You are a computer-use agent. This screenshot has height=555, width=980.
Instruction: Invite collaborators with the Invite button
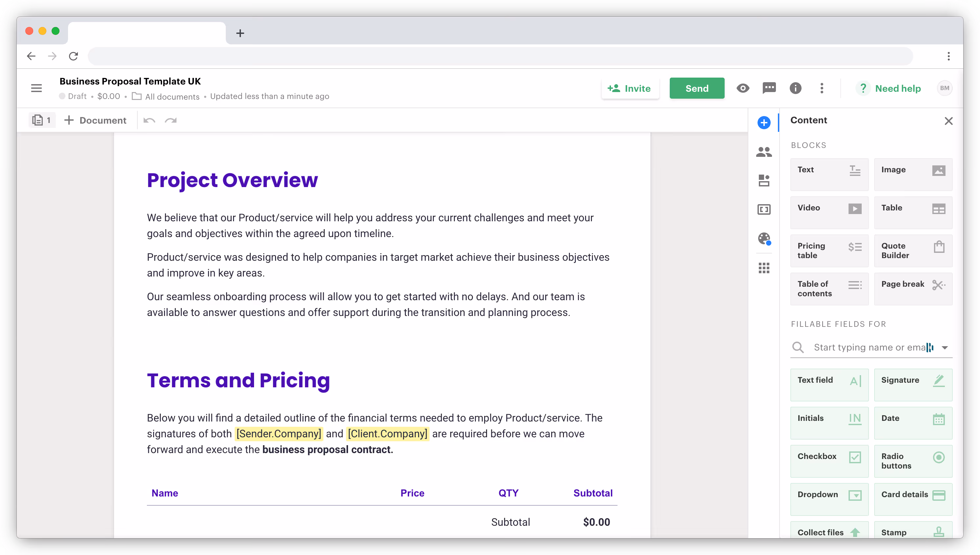pyautogui.click(x=630, y=88)
